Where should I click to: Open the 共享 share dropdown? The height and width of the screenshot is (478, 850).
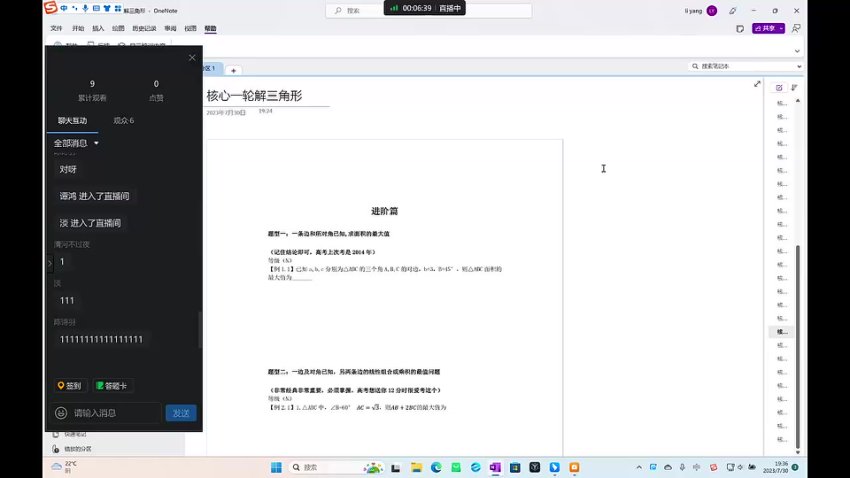pos(783,29)
